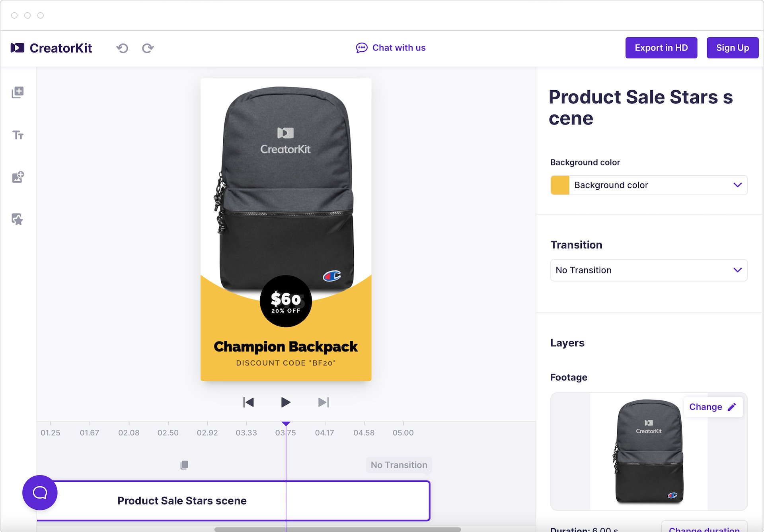Select the Product Sale Stars scene clip
Image resolution: width=764 pixels, height=532 pixels.
pyautogui.click(x=182, y=501)
